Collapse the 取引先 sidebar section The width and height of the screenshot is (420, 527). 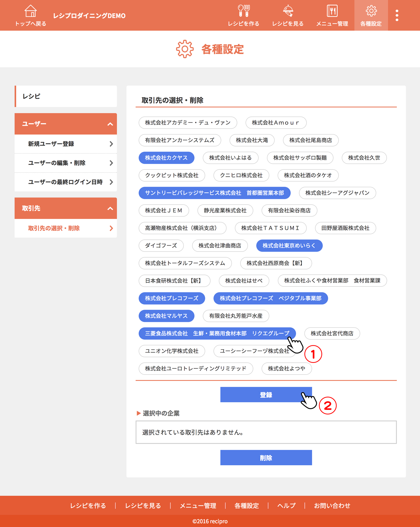pyautogui.click(x=110, y=208)
